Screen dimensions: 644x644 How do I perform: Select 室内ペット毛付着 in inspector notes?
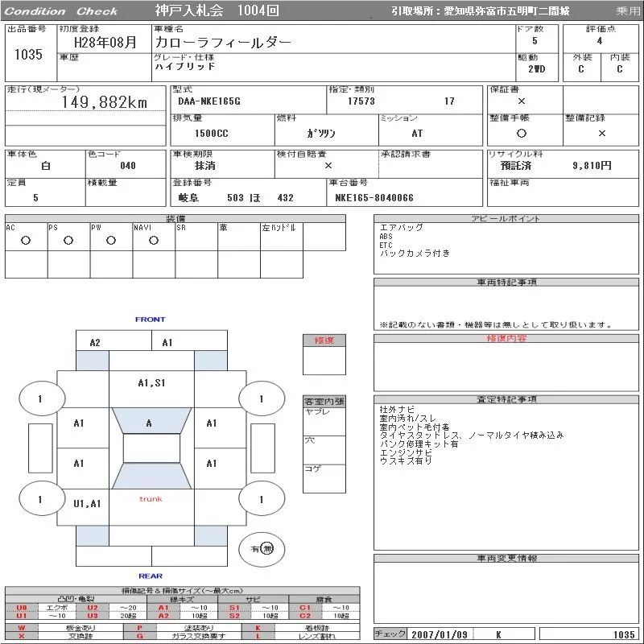pyautogui.click(x=415, y=427)
